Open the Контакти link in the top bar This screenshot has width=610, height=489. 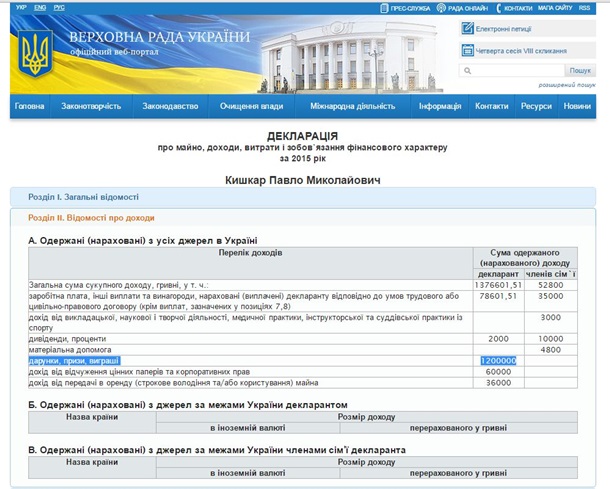[x=518, y=8]
